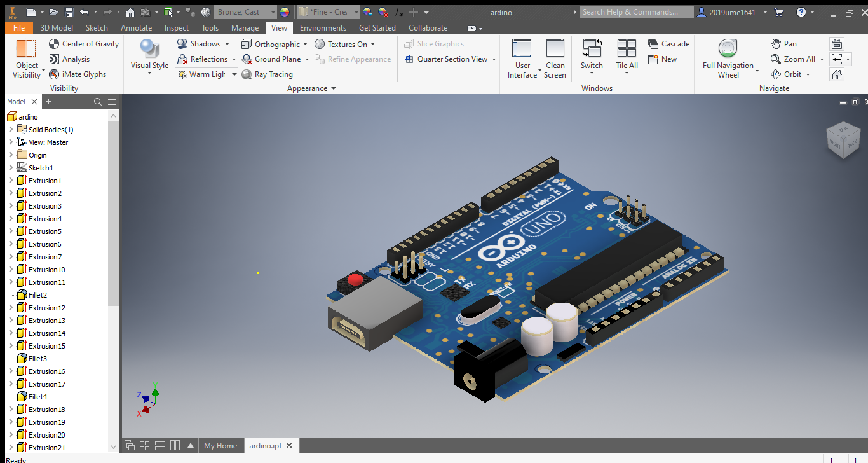
Task: Toggle iMate Glyphs visibility
Action: 78,74
